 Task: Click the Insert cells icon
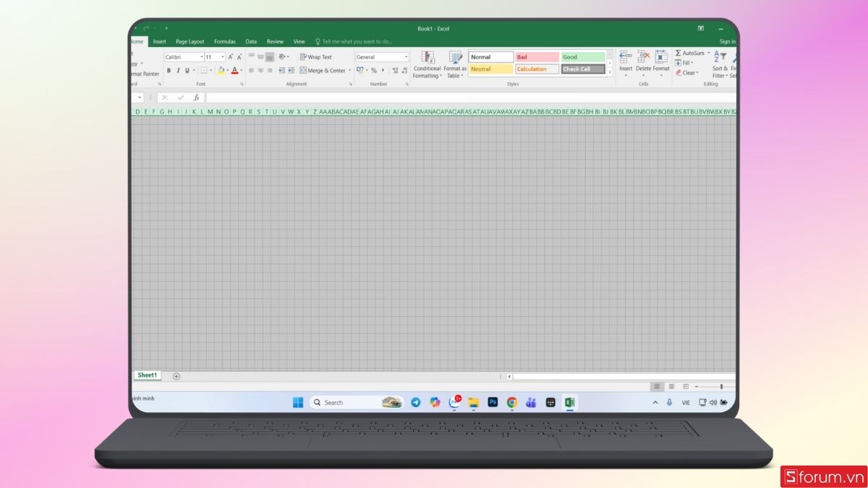tap(626, 56)
